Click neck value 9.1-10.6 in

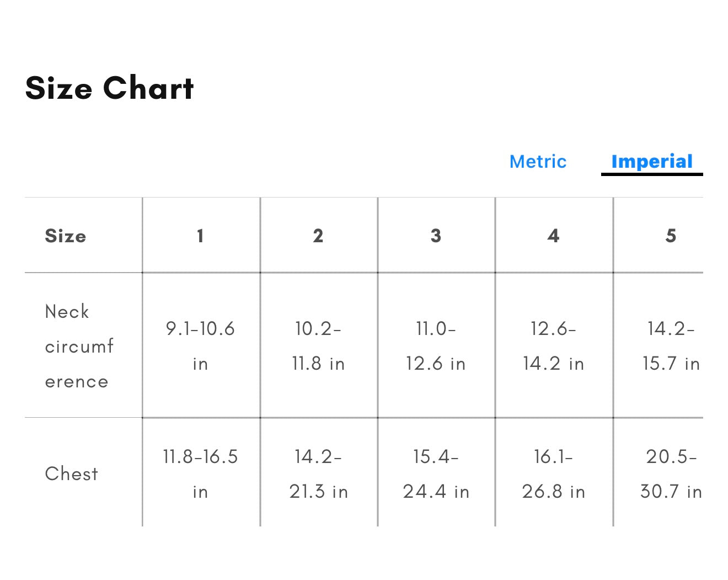pyautogui.click(x=201, y=346)
